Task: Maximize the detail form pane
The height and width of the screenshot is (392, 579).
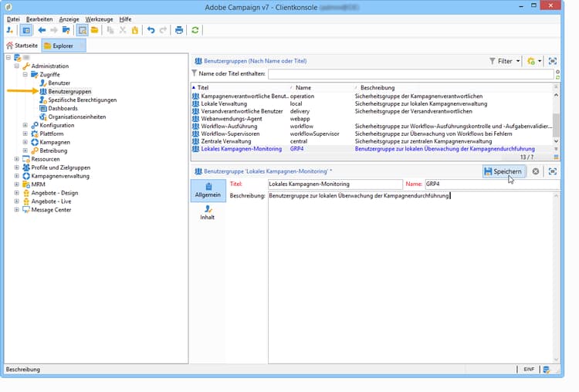Action: point(553,171)
